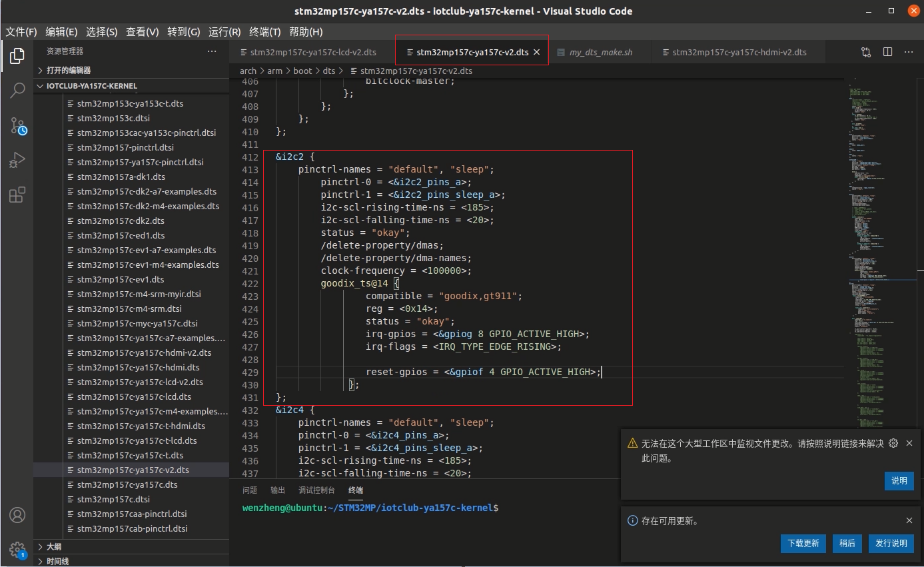
Task: Switch to the my_dts_make.sh tab
Action: [x=600, y=52]
